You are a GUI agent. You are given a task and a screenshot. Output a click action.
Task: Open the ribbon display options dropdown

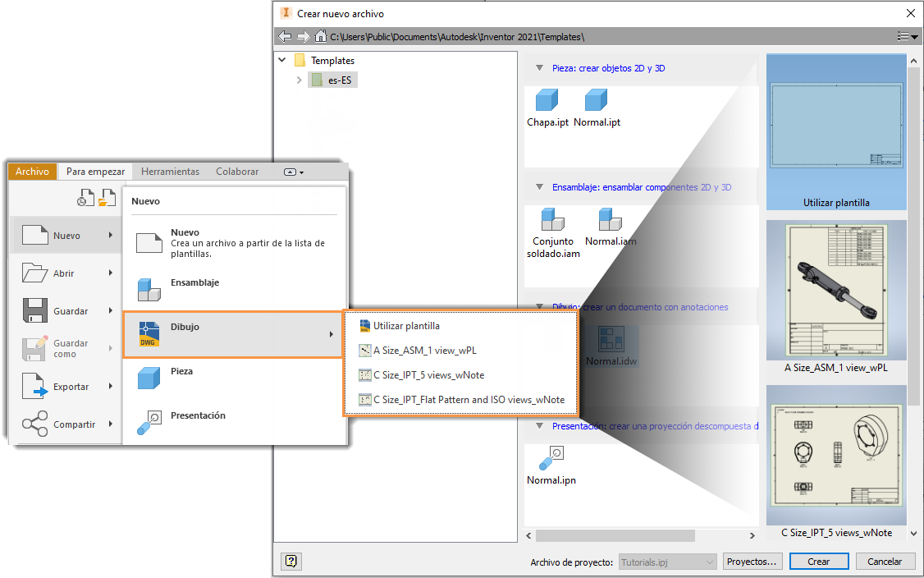pos(294,172)
